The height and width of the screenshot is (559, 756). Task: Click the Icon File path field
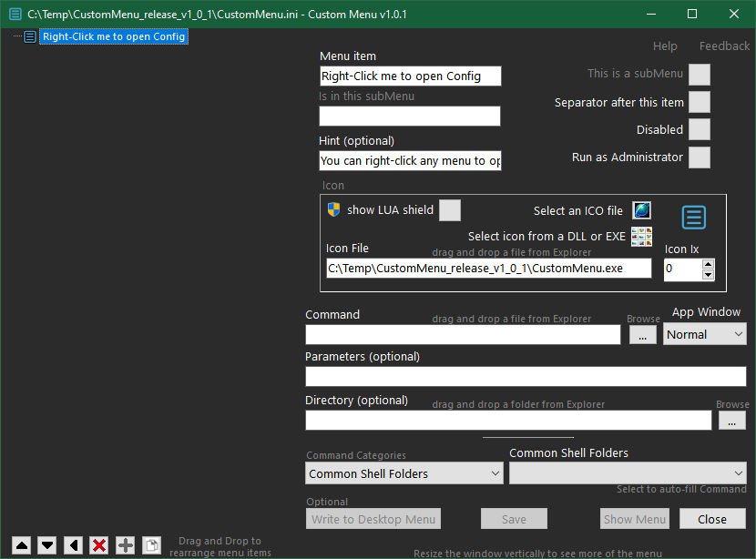click(489, 269)
